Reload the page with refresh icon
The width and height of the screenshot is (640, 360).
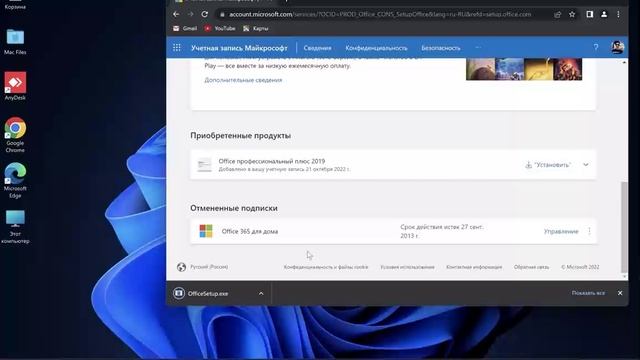[x=204, y=14]
